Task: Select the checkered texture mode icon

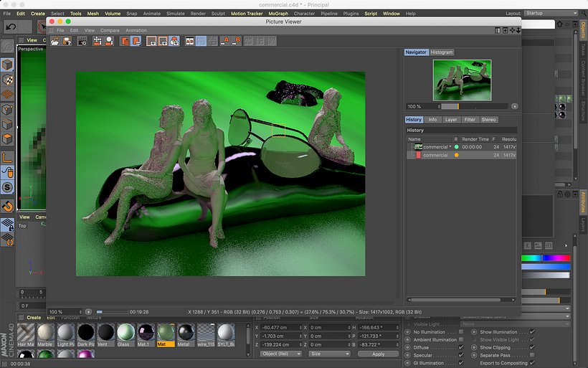Action: (x=7, y=80)
